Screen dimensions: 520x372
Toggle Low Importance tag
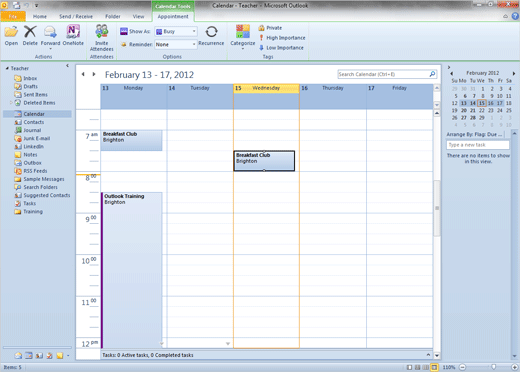pyautogui.click(x=281, y=48)
